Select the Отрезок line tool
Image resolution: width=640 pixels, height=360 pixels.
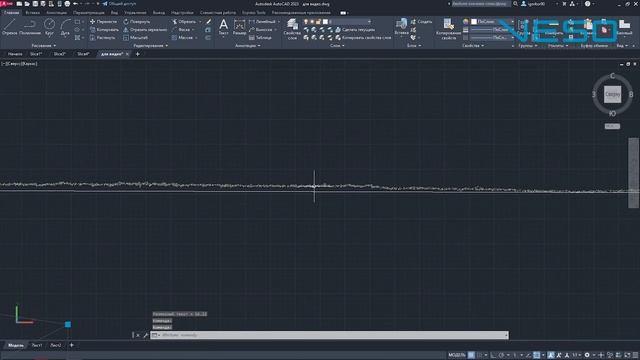(x=9, y=27)
